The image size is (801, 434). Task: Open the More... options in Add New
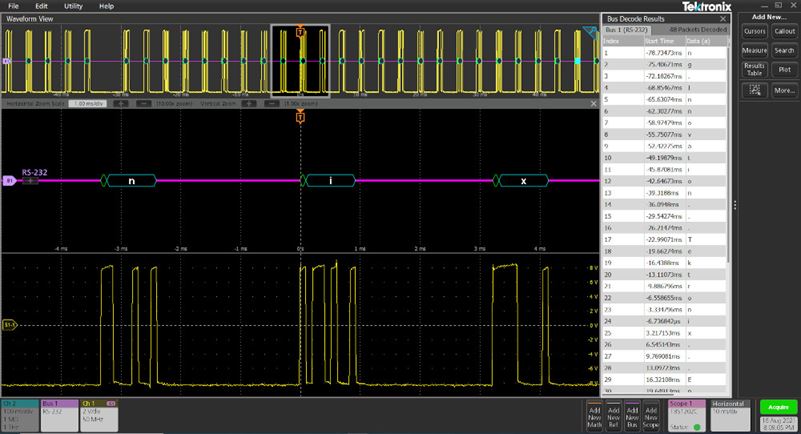pos(783,90)
